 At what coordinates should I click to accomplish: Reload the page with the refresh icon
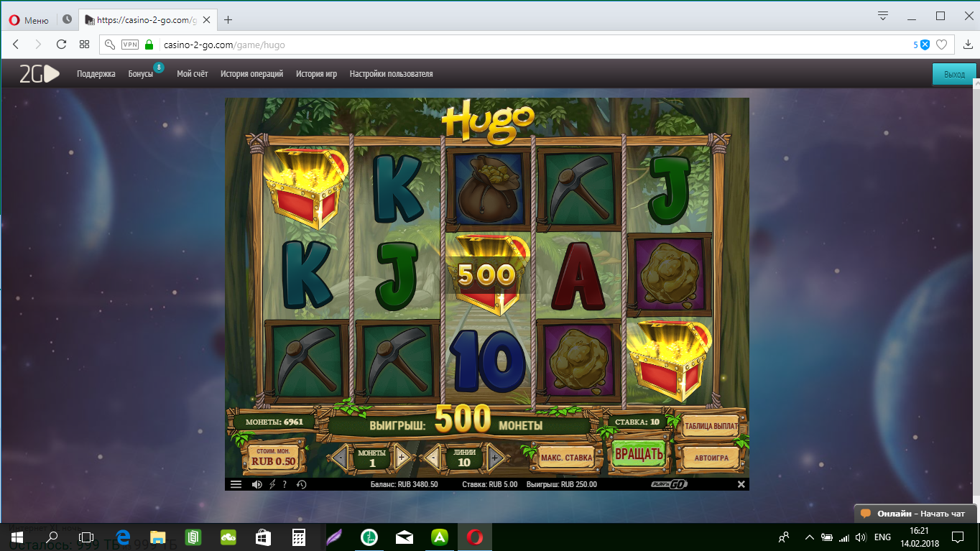point(61,45)
